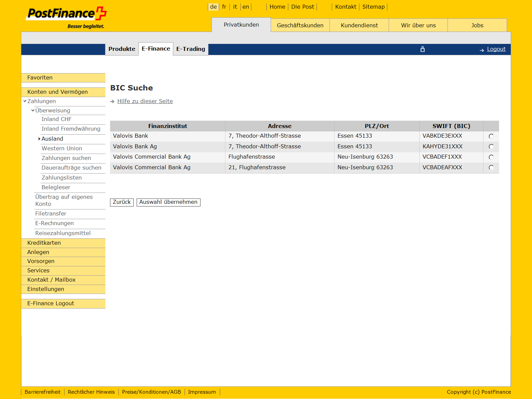Screen dimensions: 532x399
Task: Open Kontakt in top navigation
Action: tap(345, 7)
